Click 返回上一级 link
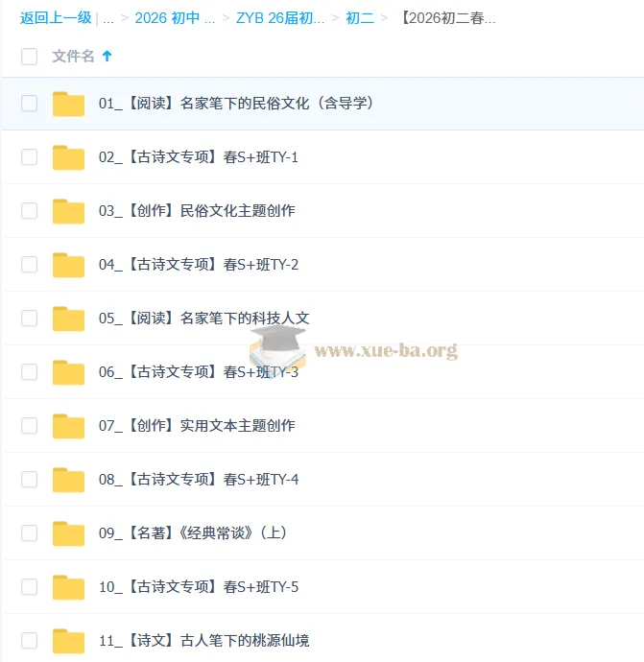This screenshot has width=644, height=662. pos(56,18)
